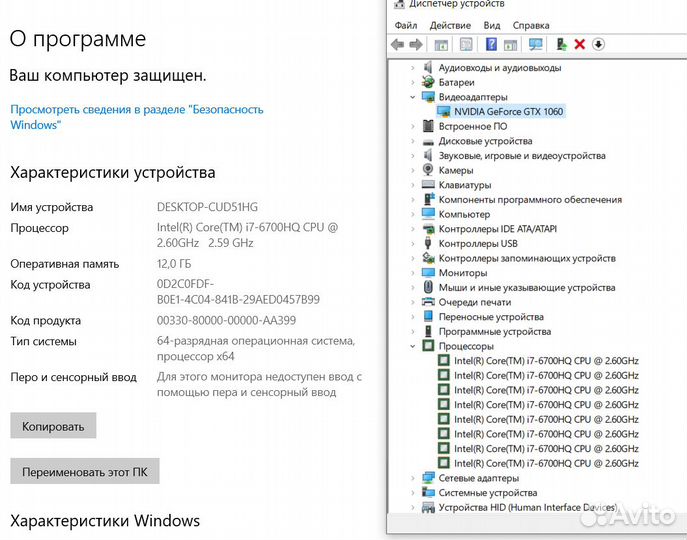Click the Характеристики Windows heading
This screenshot has width=687, height=540.
(105, 521)
